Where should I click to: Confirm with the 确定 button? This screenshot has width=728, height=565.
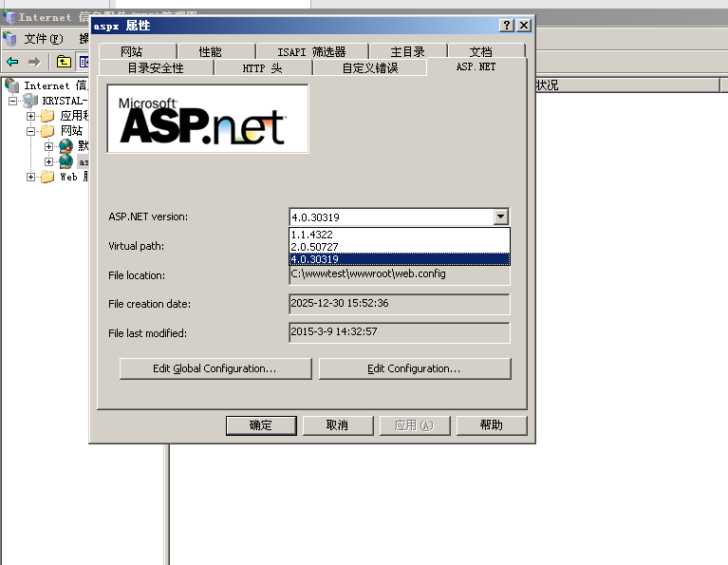261,425
